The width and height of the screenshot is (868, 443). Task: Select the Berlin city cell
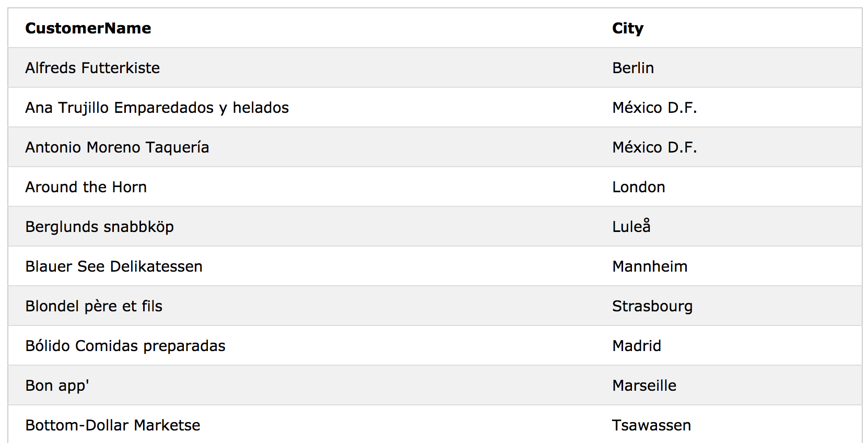click(633, 68)
